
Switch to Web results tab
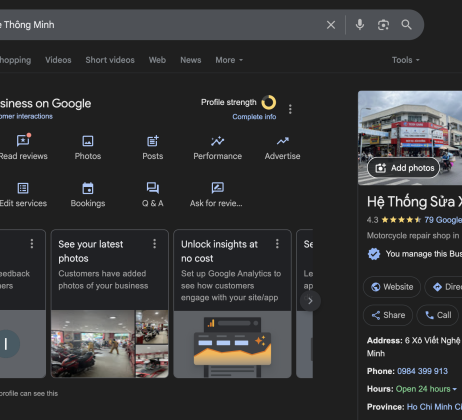pyautogui.click(x=157, y=60)
